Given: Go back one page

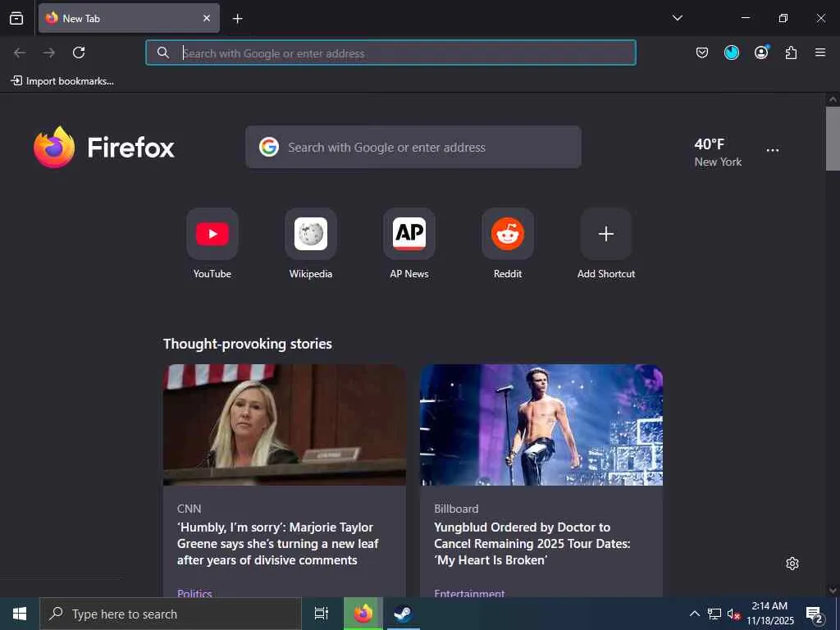Looking at the screenshot, I should 20,52.
